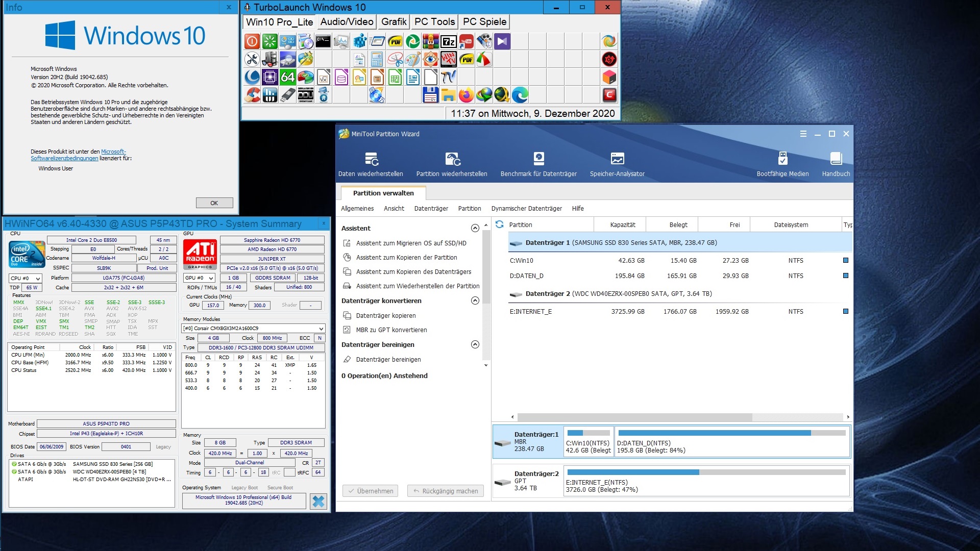Open the GPU #0 selector dropdown

199,278
